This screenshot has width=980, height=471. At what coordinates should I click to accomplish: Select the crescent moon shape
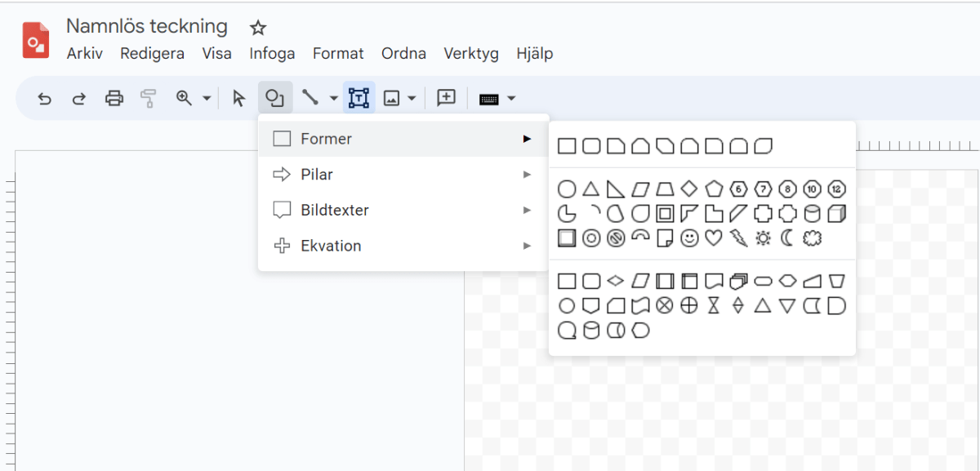(x=787, y=238)
